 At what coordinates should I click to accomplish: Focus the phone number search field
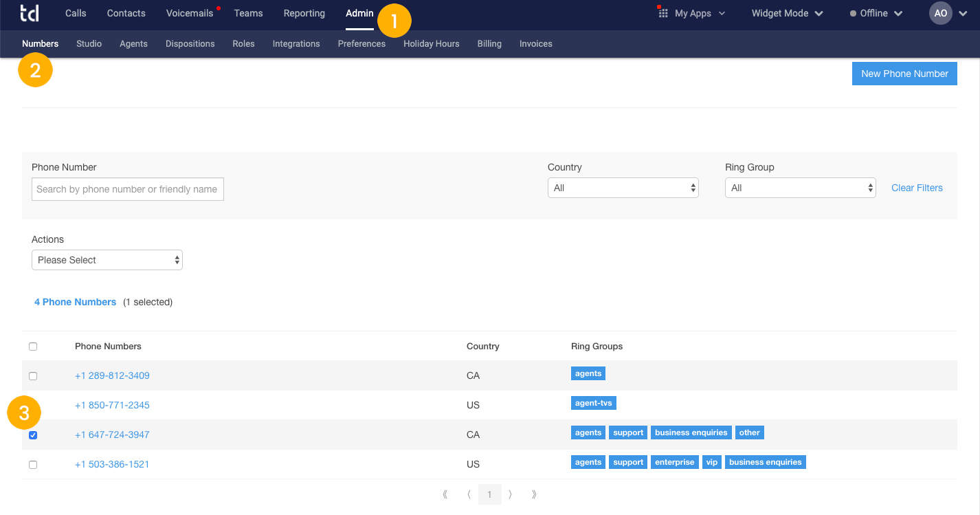128,189
